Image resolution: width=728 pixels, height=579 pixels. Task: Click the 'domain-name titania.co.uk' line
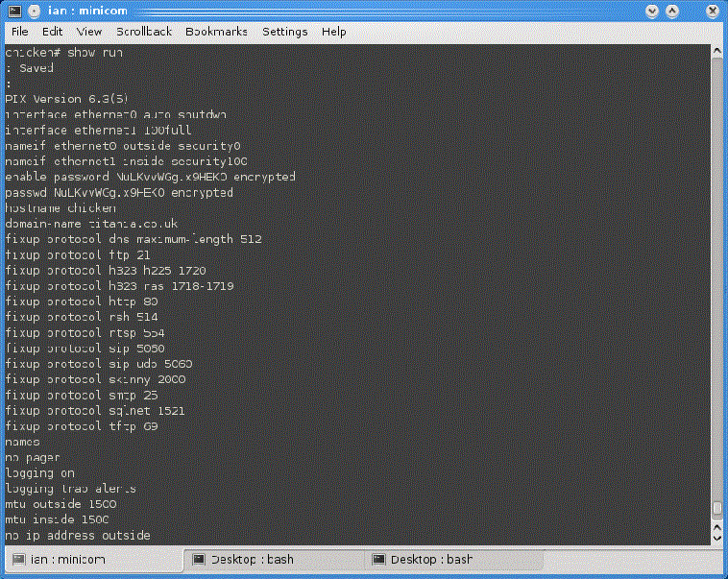[91, 224]
